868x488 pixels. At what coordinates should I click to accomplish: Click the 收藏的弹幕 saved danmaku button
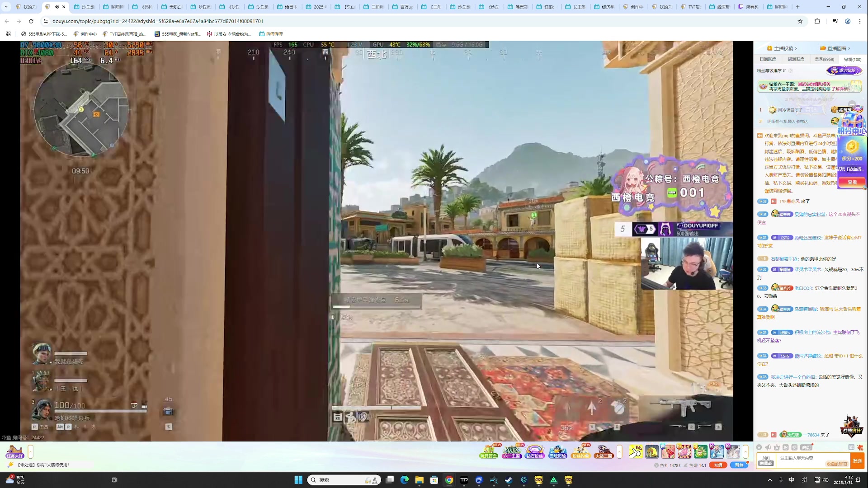pyautogui.click(x=837, y=464)
